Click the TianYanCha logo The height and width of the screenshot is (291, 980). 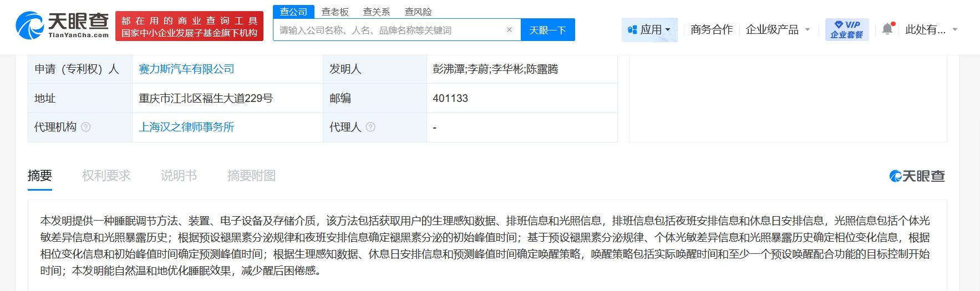click(62, 25)
